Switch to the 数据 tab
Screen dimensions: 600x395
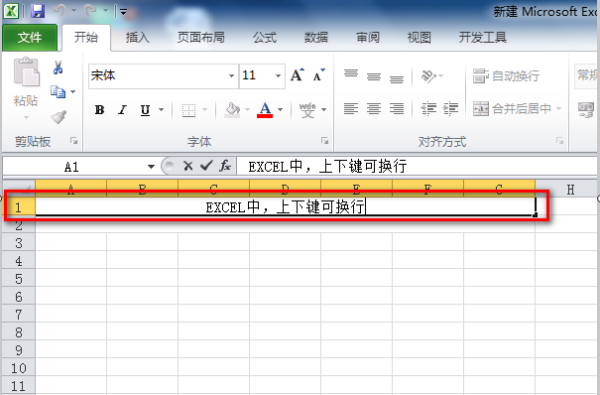316,38
